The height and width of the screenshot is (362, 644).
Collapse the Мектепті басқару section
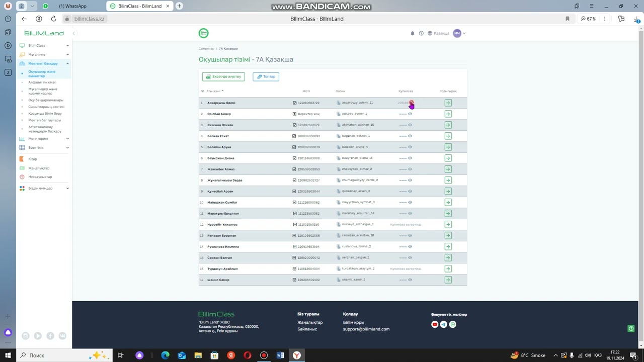[44, 63]
